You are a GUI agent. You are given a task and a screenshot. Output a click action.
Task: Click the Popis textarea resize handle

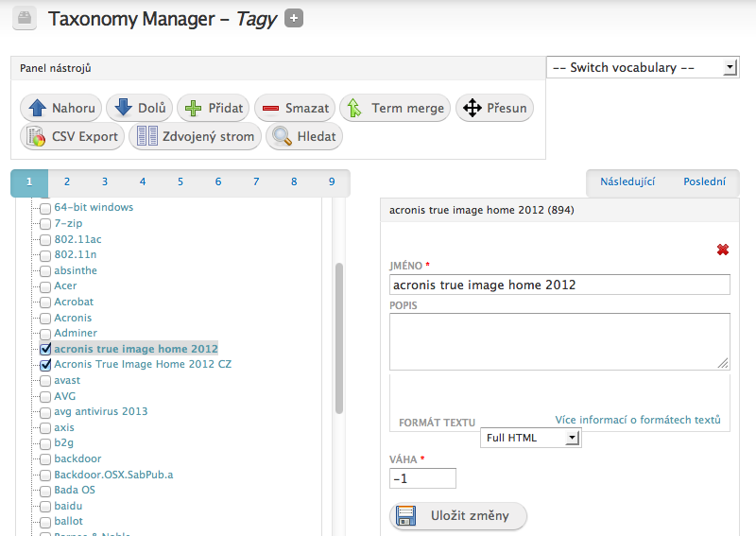[723, 363]
